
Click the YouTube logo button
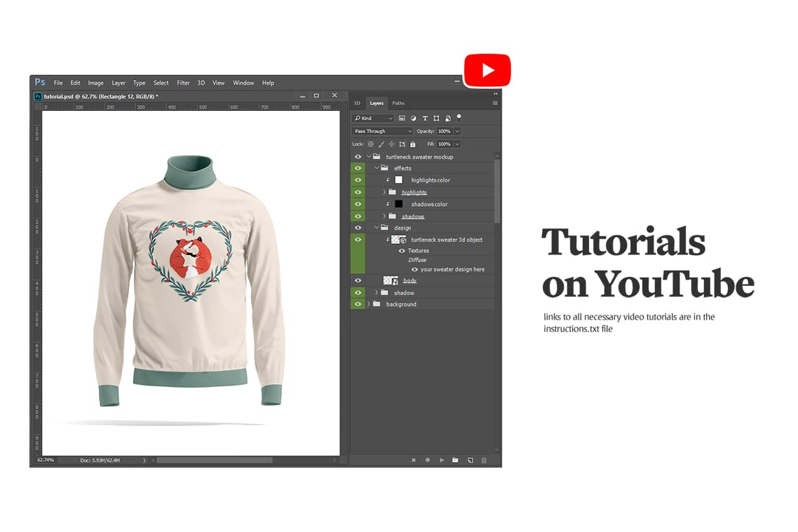point(487,69)
